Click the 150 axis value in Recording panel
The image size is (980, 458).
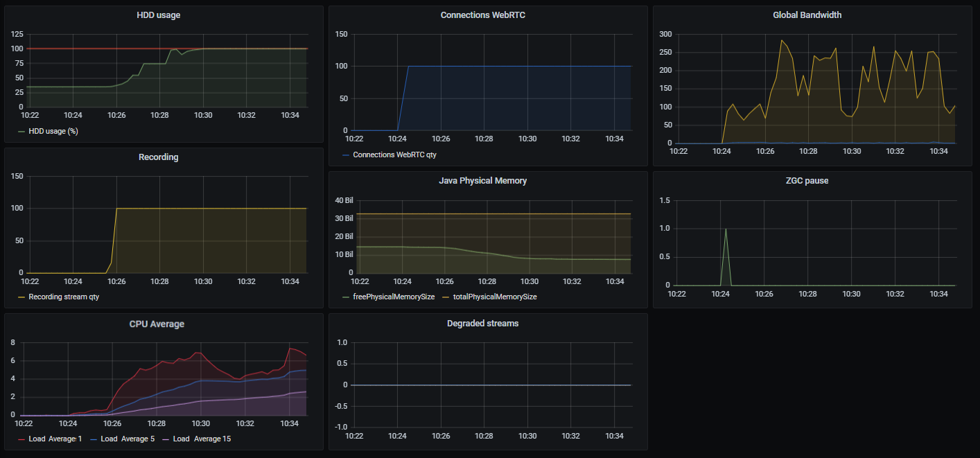click(17, 177)
